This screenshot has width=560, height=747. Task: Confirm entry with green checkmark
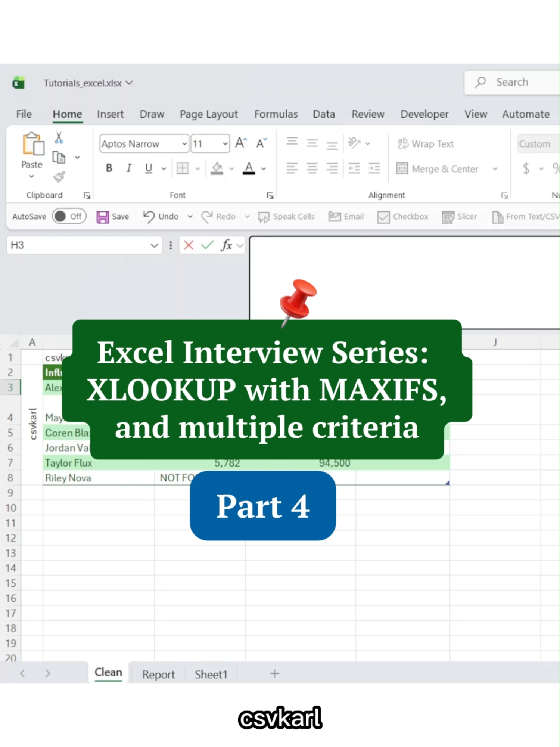click(x=207, y=245)
